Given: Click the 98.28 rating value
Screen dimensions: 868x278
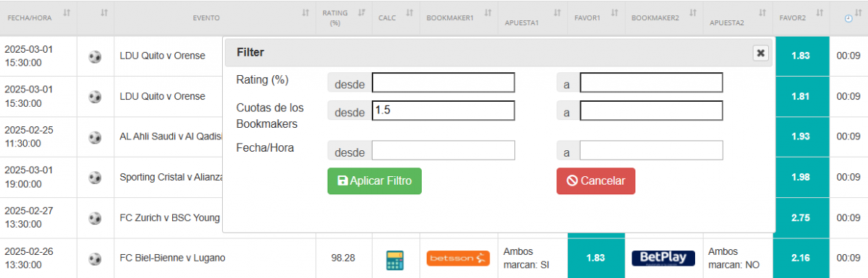Looking at the screenshot, I should [x=344, y=258].
